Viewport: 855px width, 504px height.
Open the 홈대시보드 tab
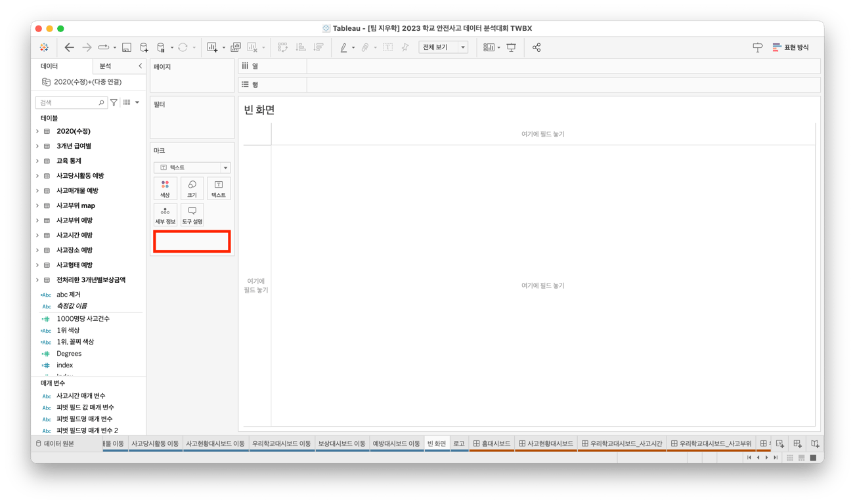click(x=491, y=444)
